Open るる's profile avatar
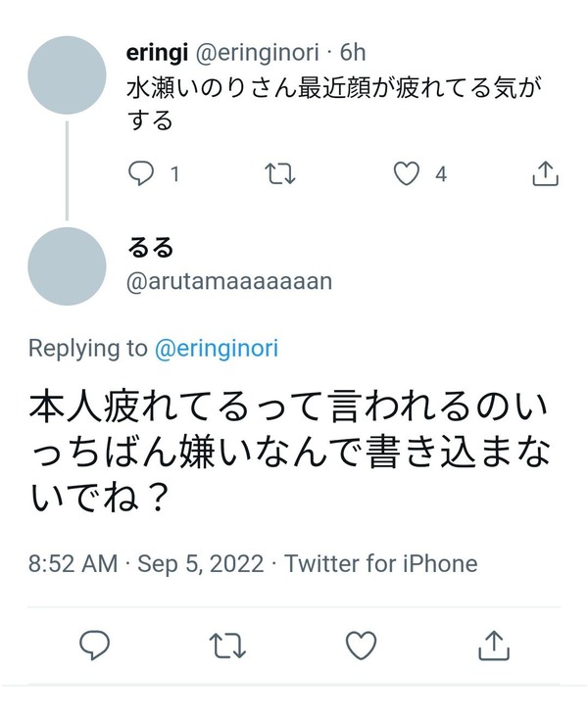588x718 pixels. coord(67,266)
